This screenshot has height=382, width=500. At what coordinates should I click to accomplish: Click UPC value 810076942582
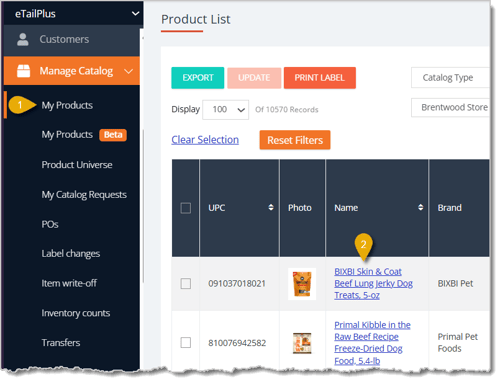click(x=237, y=343)
